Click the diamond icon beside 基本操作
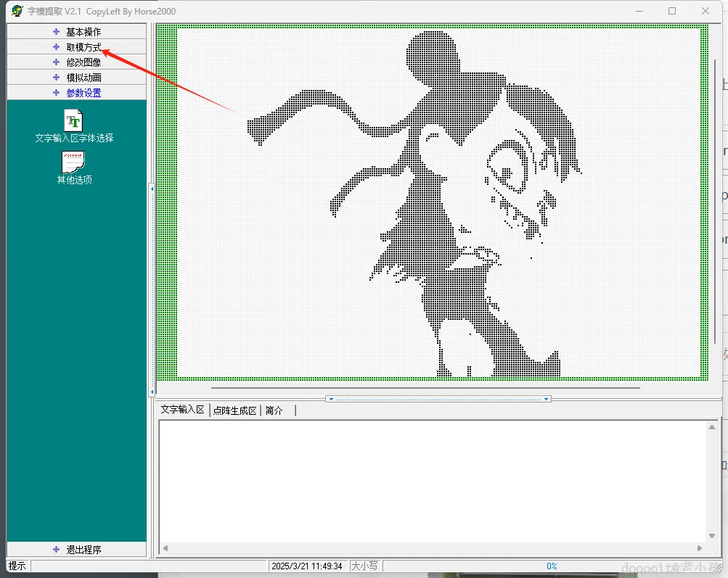 [56, 31]
